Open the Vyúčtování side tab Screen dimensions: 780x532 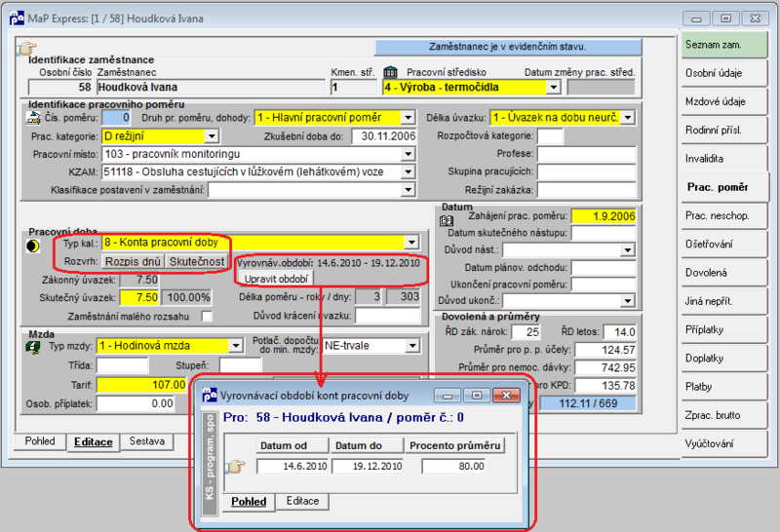coord(724,443)
